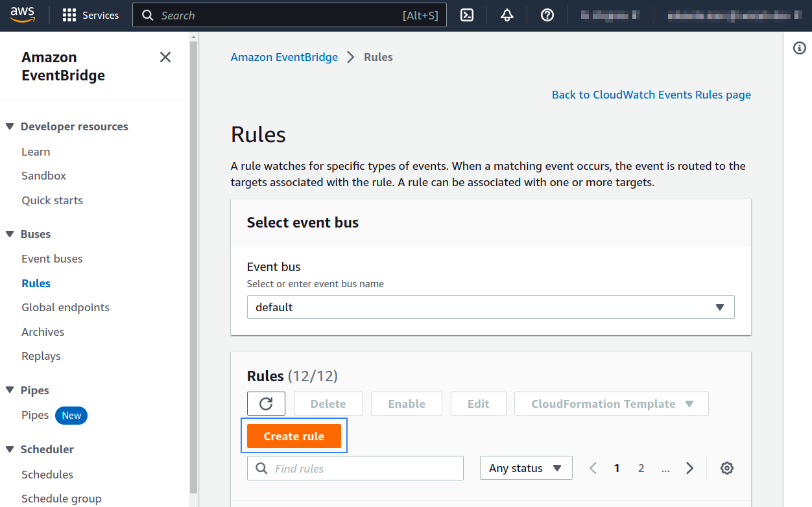The image size is (812, 507).
Task: Focus the Find rules search field
Action: coord(355,468)
